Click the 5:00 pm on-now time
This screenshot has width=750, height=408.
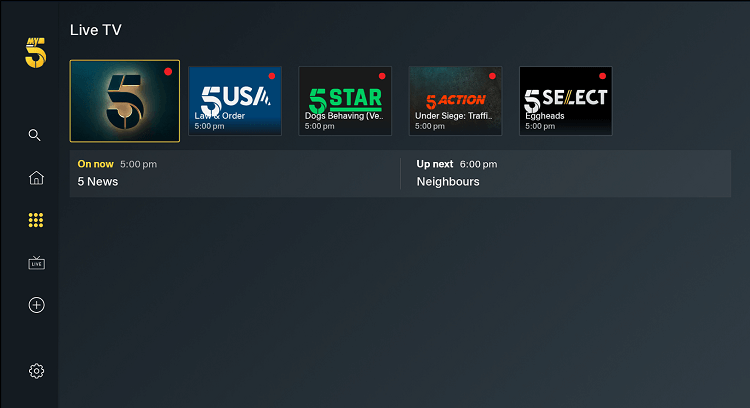pyautogui.click(x=138, y=165)
